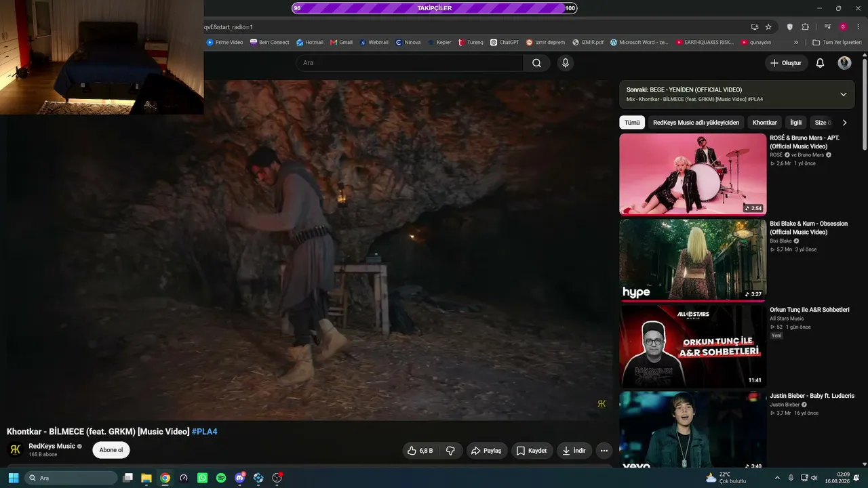The image size is (868, 488).
Task: Open the clock showing 02:09
Action: (x=837, y=478)
